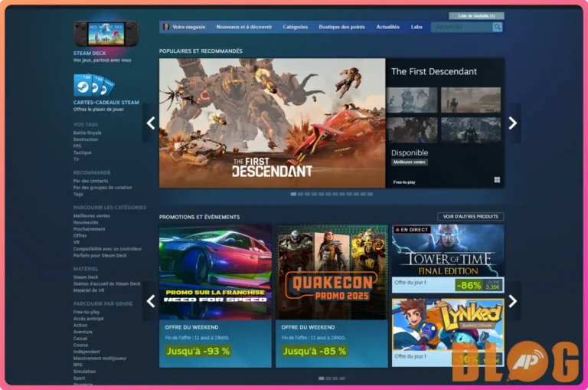The width and height of the screenshot is (588, 390).
Task: View second screenshot thumbnail of The First Descendant
Action: [x=471, y=100]
